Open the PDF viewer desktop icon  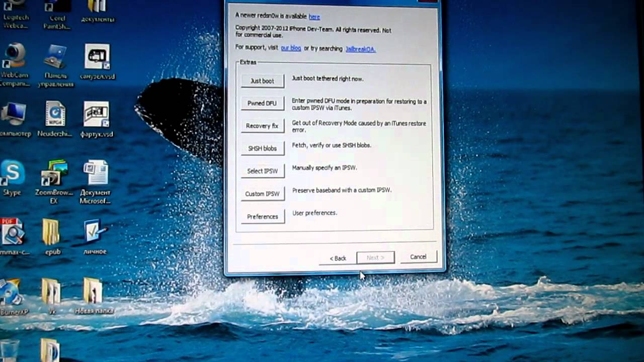(x=13, y=236)
